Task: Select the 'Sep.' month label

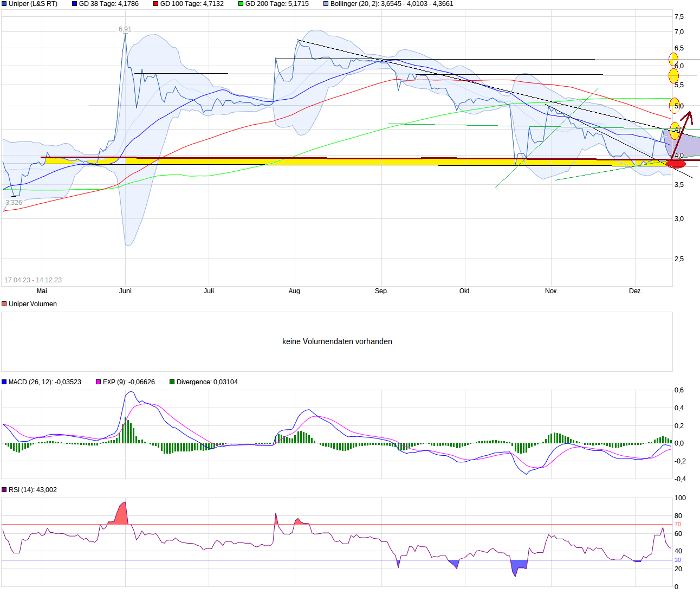Action: [x=381, y=291]
